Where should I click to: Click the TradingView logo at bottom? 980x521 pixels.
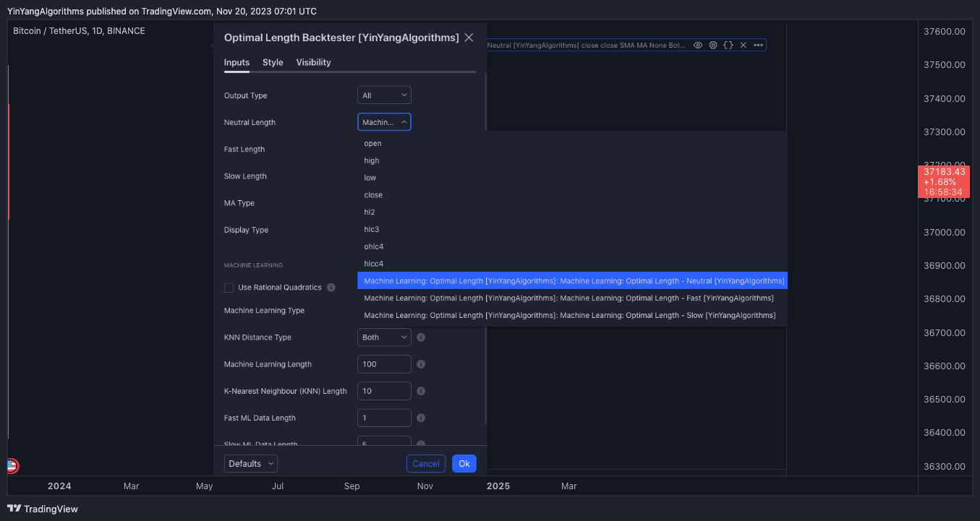(x=43, y=509)
